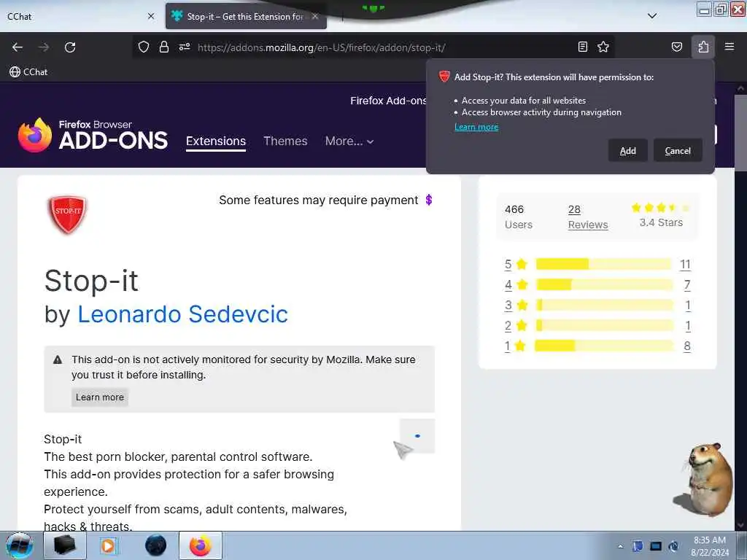
Task: Close the Stop-it tab
Action: [315, 16]
